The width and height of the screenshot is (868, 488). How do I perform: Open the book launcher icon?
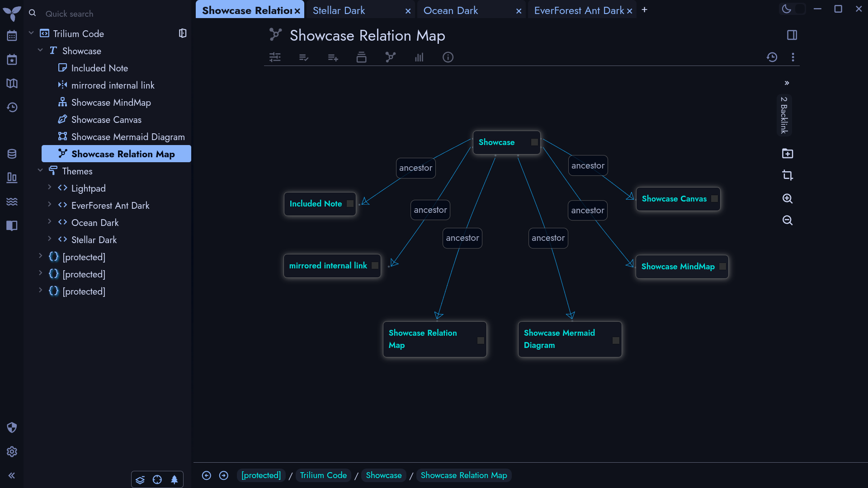pyautogui.click(x=12, y=225)
